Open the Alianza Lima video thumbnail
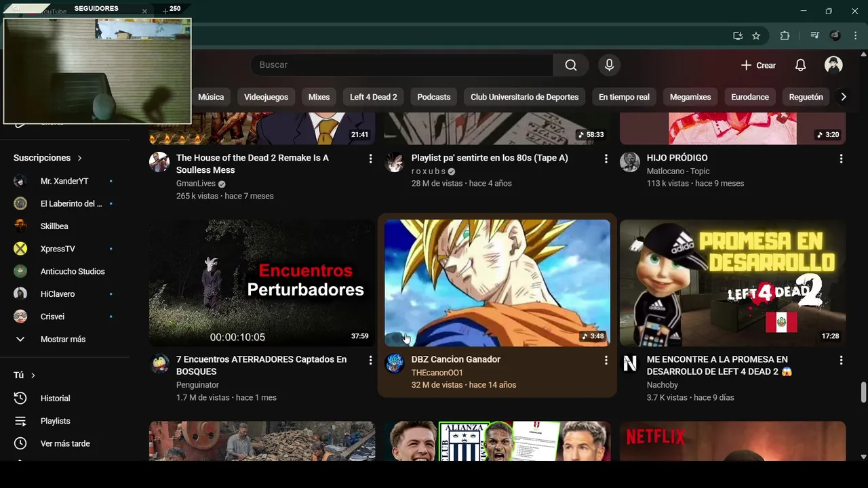The width and height of the screenshot is (868, 488). click(497, 441)
